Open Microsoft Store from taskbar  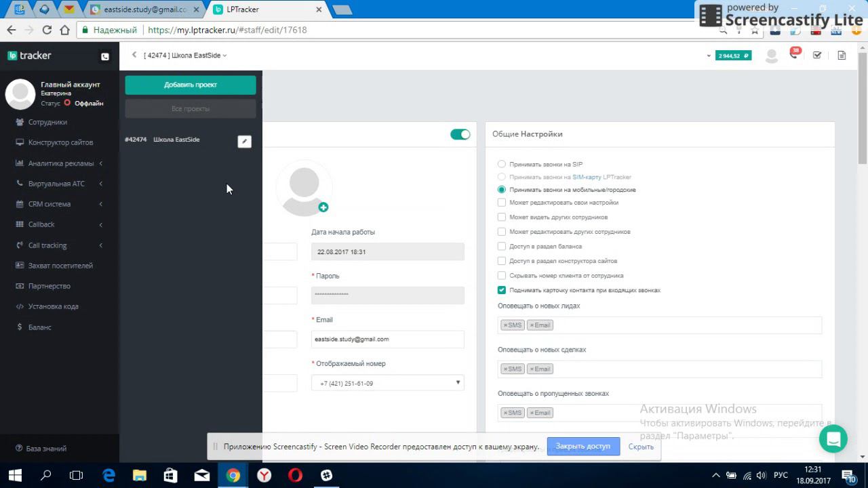tap(171, 475)
